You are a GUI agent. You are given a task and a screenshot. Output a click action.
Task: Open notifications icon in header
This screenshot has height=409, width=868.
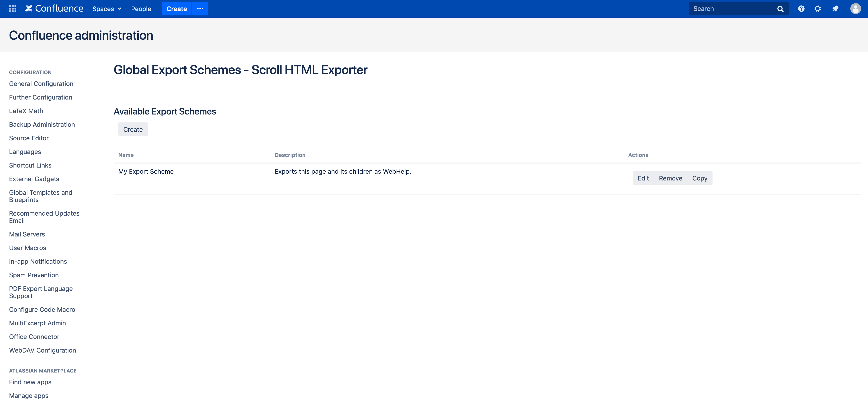[x=835, y=9]
